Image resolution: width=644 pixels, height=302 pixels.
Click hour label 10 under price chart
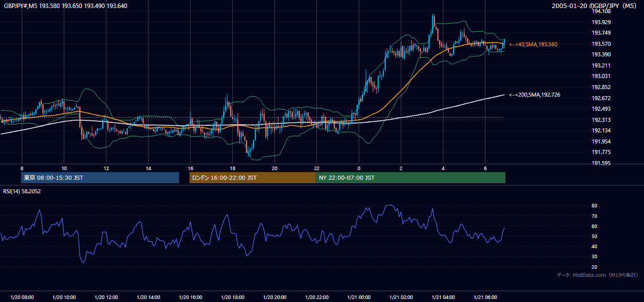click(64, 168)
